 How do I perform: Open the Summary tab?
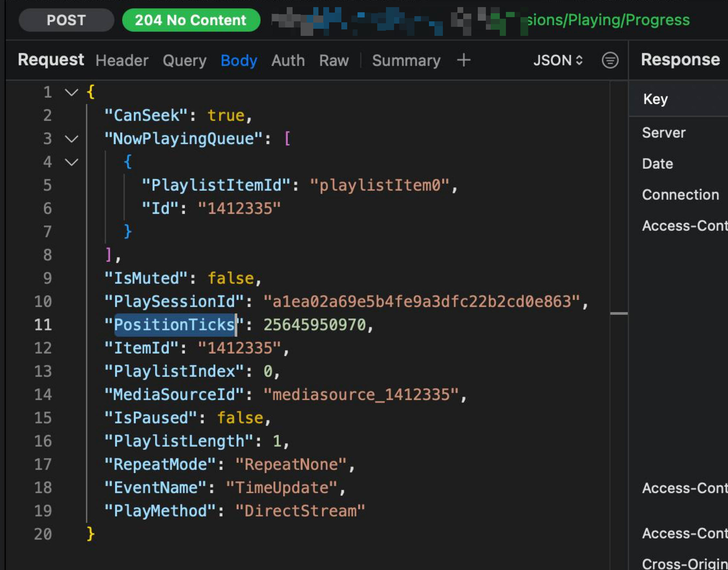coord(406,61)
